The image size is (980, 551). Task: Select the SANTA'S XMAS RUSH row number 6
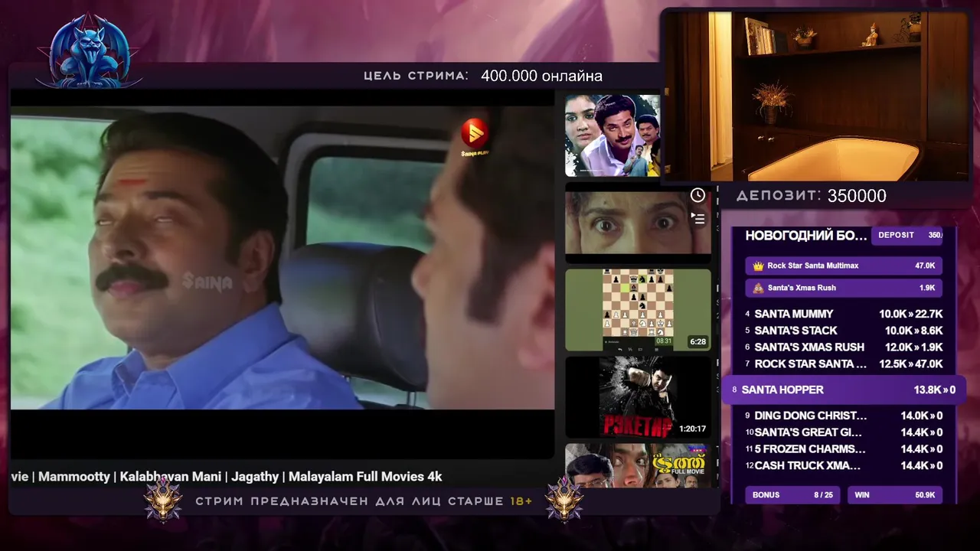coord(844,347)
